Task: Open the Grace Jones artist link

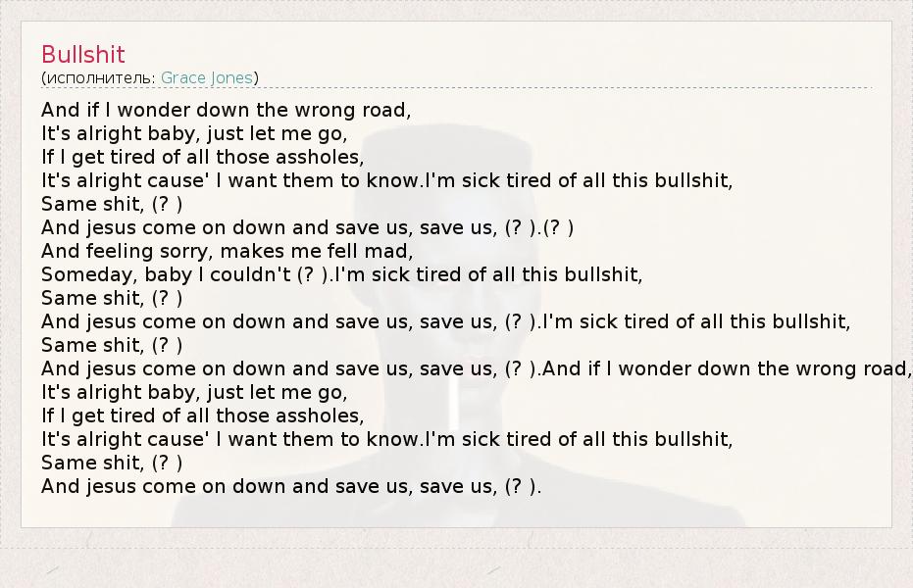Action: click(206, 77)
